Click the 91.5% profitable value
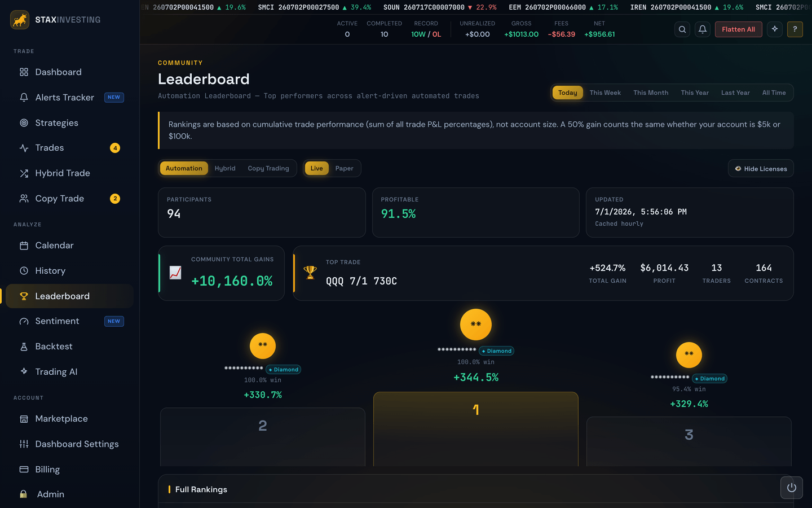Image resolution: width=812 pixels, height=508 pixels. 398,214
